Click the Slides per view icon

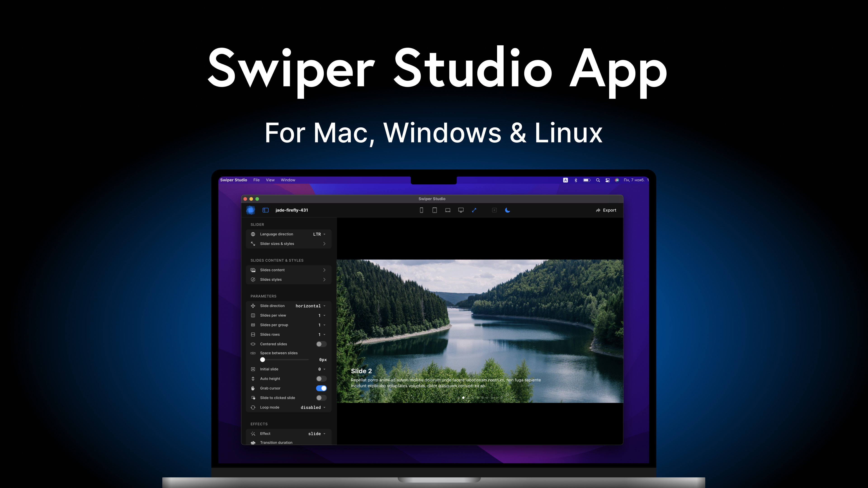(253, 315)
